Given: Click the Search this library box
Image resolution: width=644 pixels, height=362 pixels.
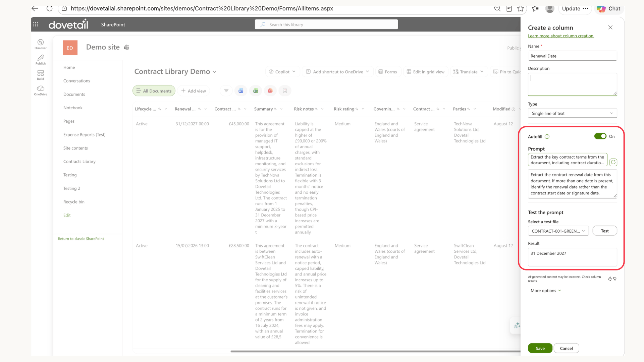Looking at the screenshot, I should 326,24.
